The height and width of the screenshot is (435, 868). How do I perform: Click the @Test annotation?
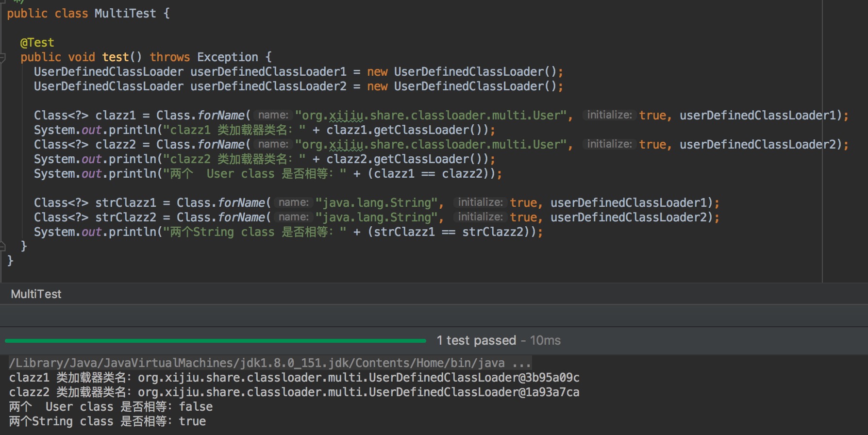[x=37, y=43]
